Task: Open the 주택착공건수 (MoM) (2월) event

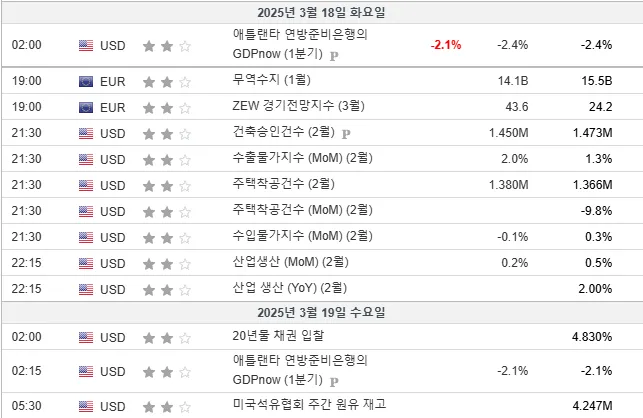Action: [303, 210]
